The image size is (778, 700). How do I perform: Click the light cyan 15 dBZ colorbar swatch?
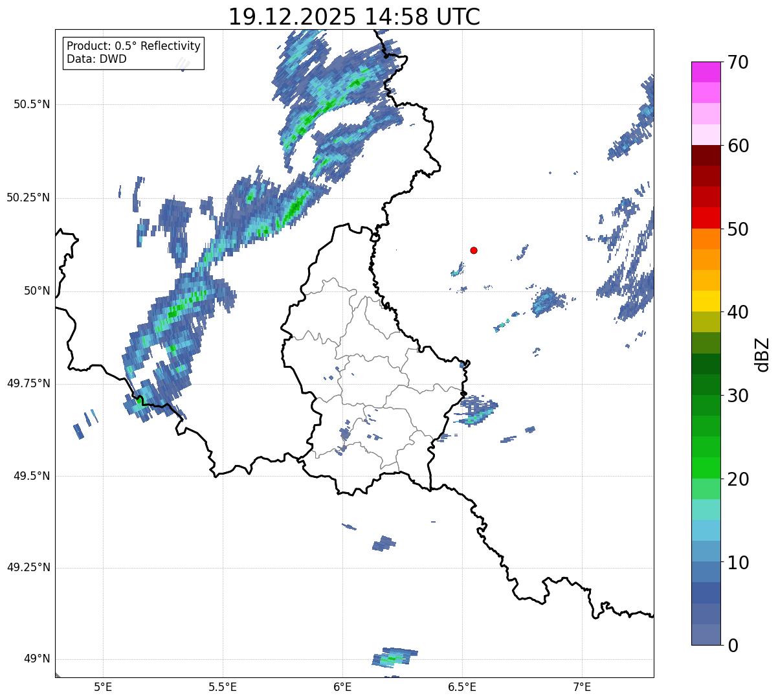(x=706, y=510)
